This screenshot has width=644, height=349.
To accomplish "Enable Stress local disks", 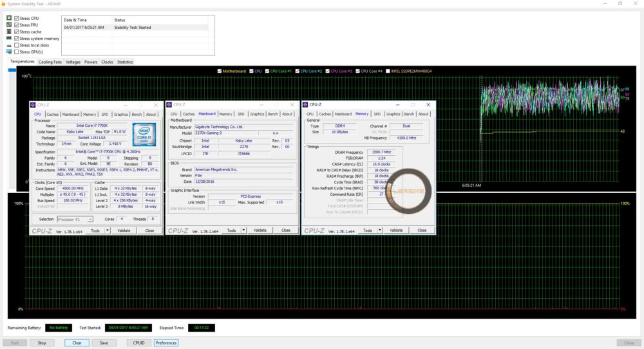I will (17, 45).
